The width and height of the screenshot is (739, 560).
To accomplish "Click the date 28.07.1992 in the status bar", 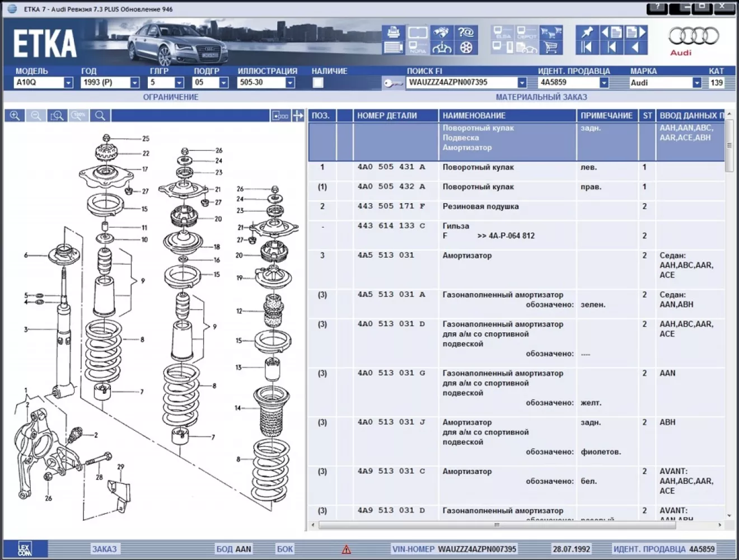I will point(571,549).
